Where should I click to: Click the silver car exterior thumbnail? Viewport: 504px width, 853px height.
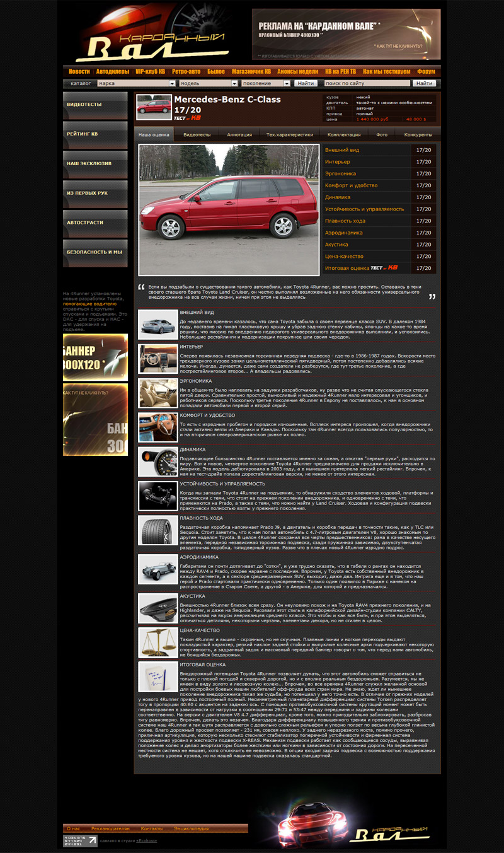click(157, 325)
